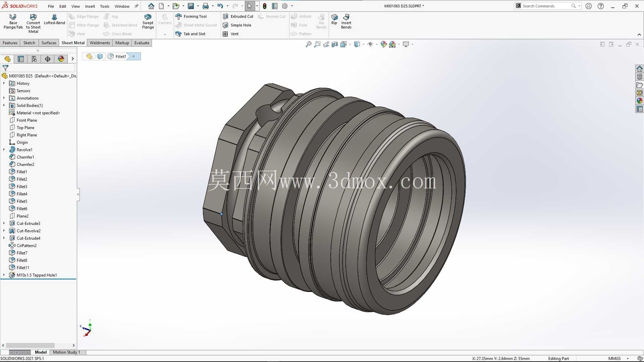
Task: Click the Zoom to Fit icon
Action: (309, 44)
